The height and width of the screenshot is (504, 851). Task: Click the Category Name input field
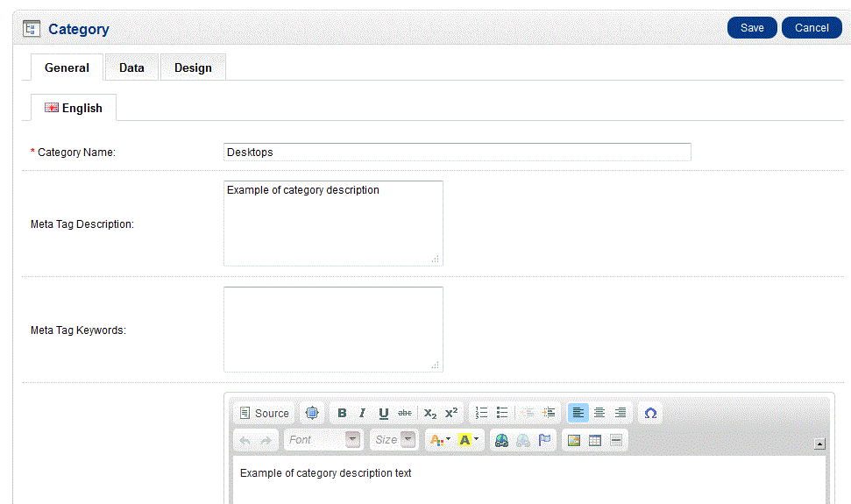pos(457,153)
